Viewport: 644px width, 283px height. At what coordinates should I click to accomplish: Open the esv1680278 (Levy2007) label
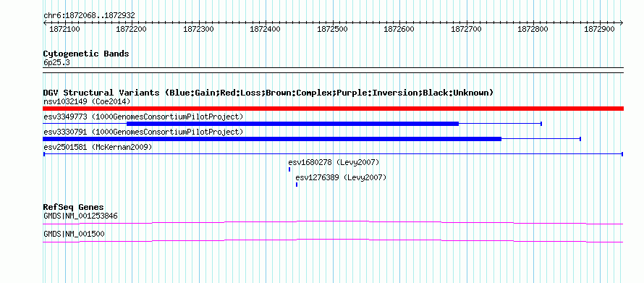coord(334,162)
